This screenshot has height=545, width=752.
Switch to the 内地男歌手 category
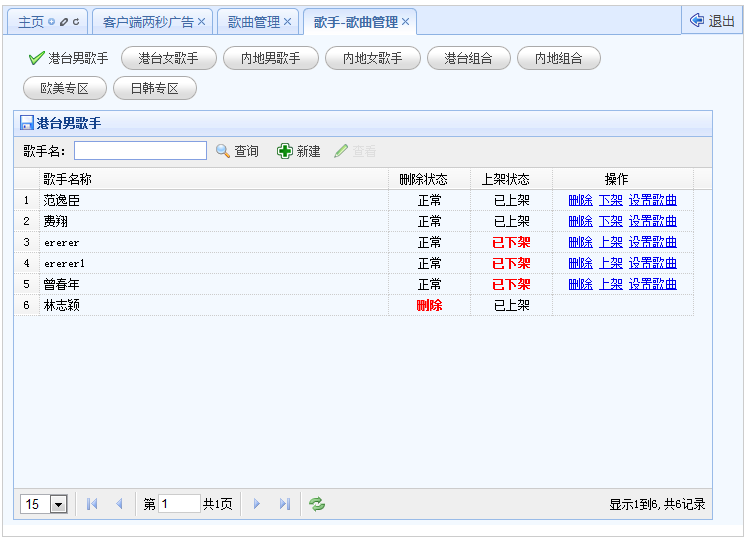[x=263, y=59]
